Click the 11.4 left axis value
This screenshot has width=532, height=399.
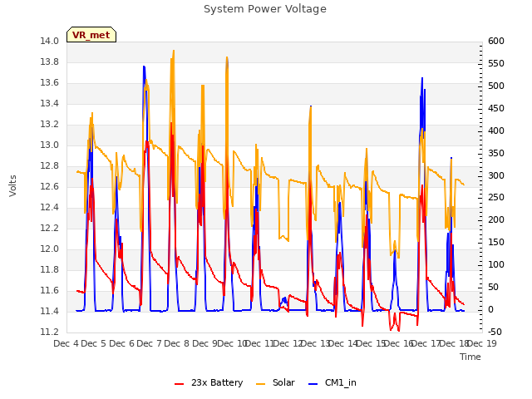(49, 311)
